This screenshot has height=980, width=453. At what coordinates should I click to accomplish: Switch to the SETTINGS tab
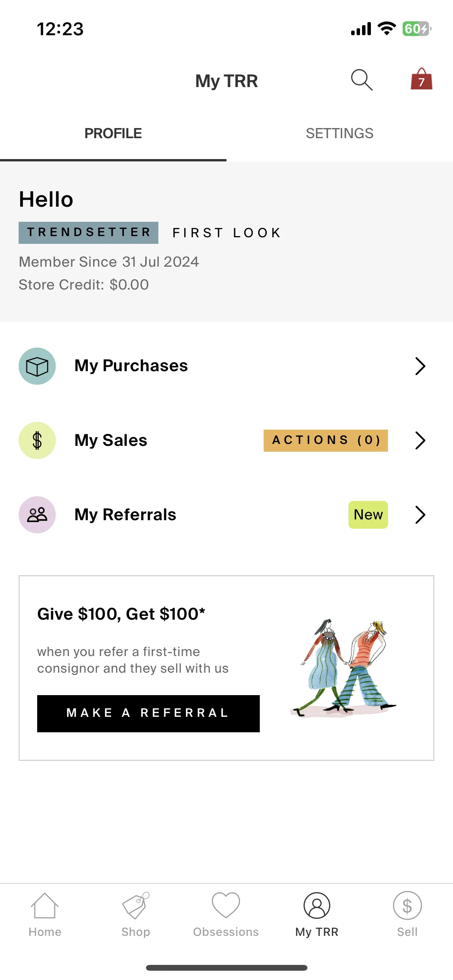point(340,134)
